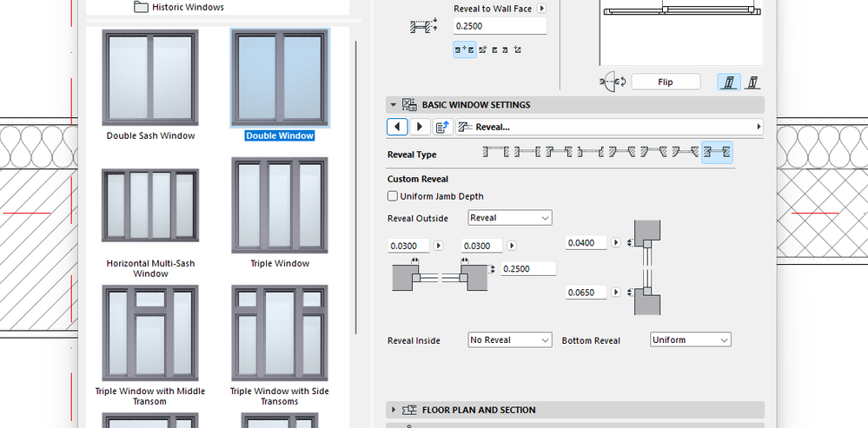
Task: Click the 0.0650 bottom reveal field
Action: pyautogui.click(x=586, y=293)
